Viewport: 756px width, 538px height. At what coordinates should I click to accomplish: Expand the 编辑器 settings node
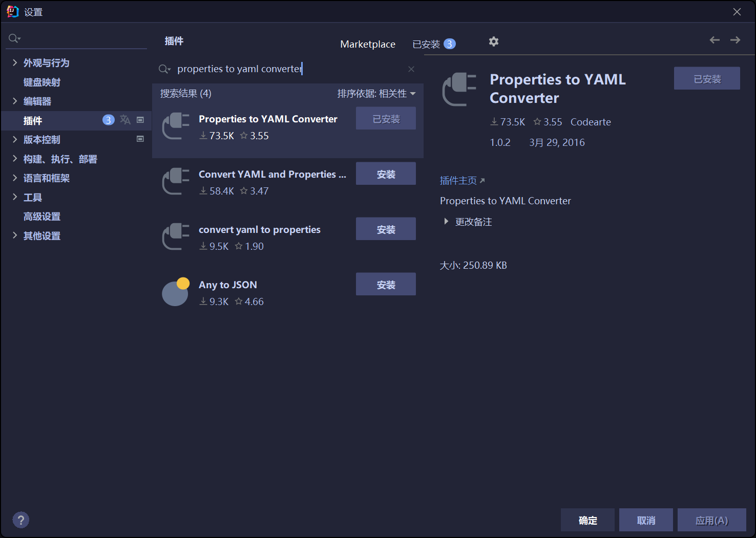(x=15, y=101)
